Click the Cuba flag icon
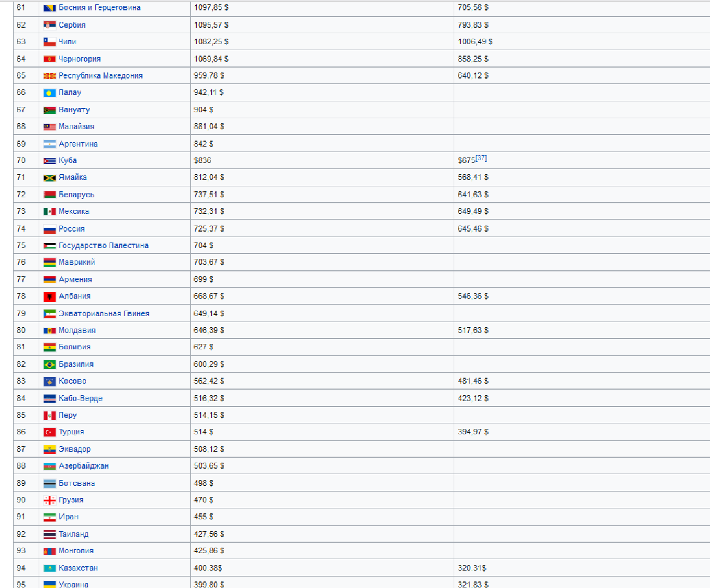This screenshot has width=710, height=588. click(49, 161)
